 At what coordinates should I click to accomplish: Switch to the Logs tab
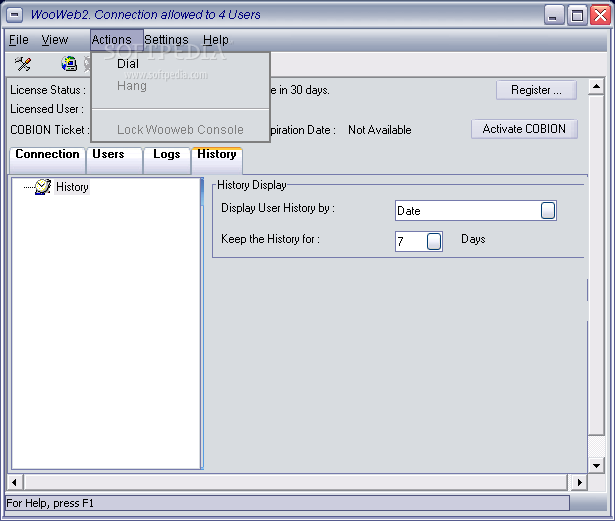[x=167, y=160]
